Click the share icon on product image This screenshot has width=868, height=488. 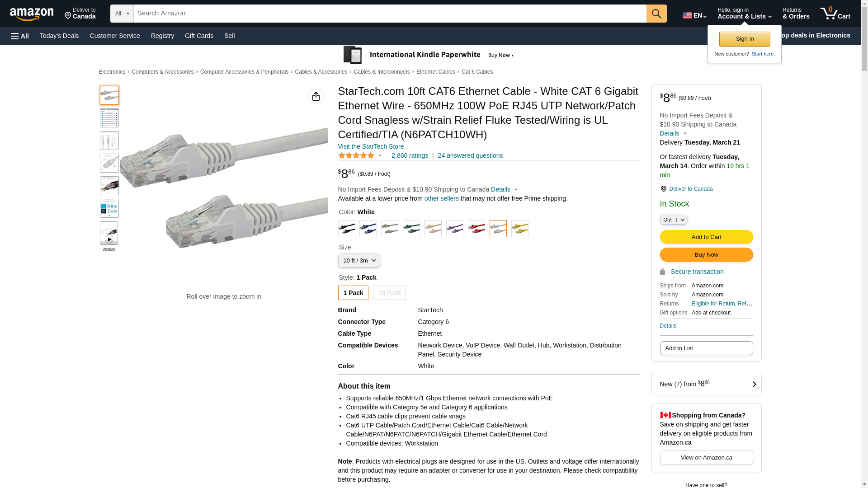point(316,96)
